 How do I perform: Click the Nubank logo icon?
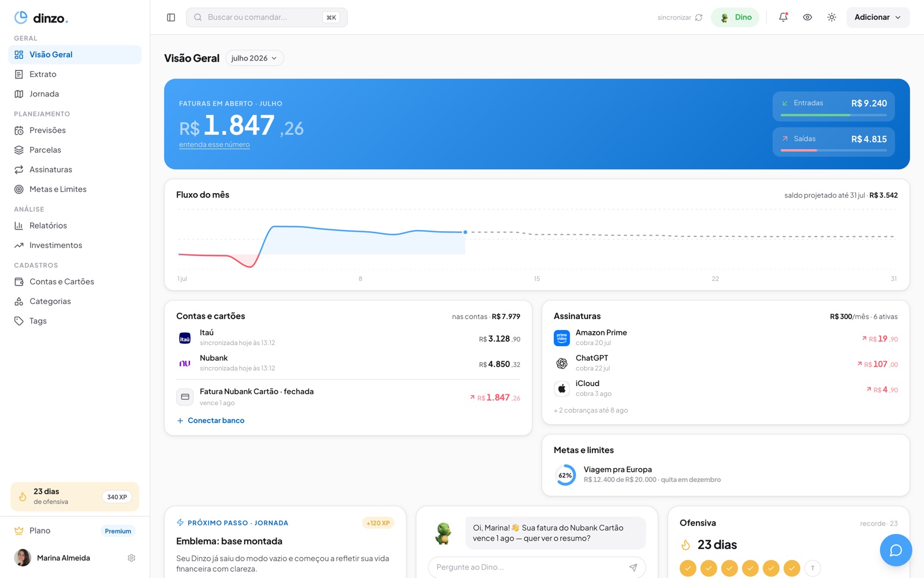[185, 364]
